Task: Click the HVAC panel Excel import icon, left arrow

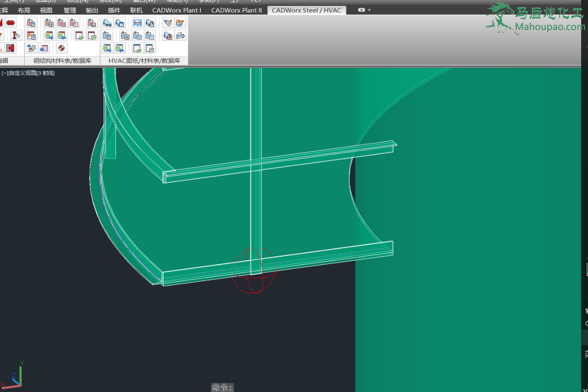Action: click(x=119, y=48)
